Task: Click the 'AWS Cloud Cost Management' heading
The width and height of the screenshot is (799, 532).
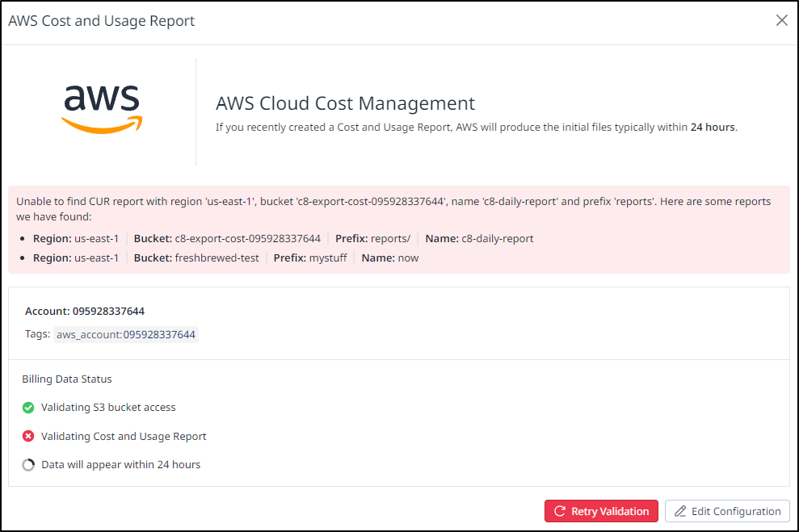Action: tap(345, 103)
